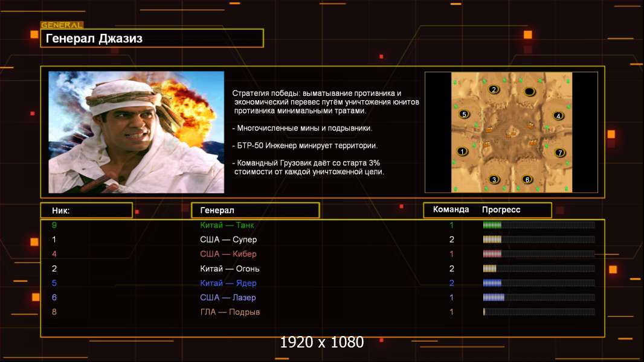Select the США — Кибер general entry
Viewport: 644px width, 362px height.
point(228,254)
